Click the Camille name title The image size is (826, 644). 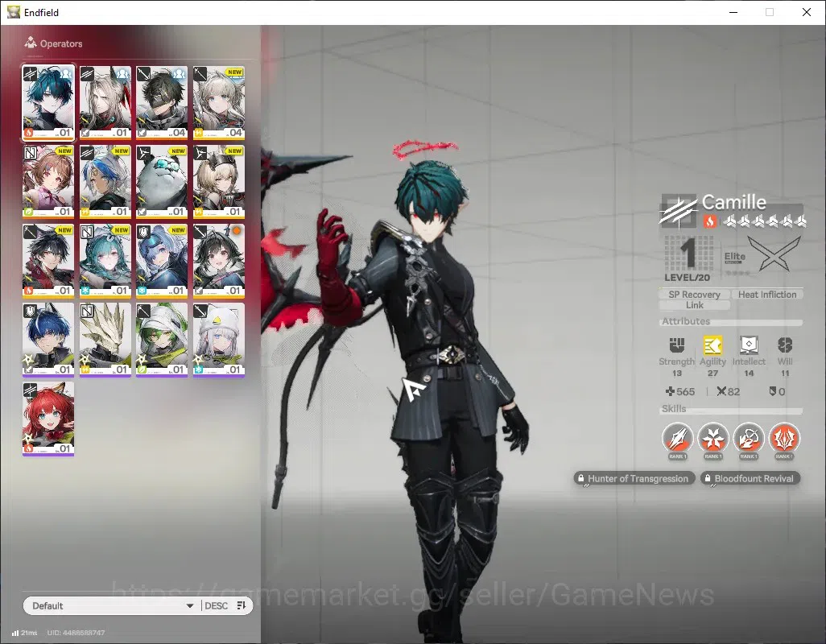[733, 202]
